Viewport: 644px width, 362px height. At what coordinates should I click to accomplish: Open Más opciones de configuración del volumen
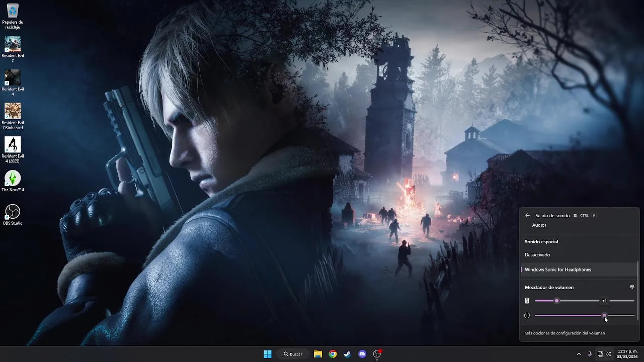565,333
